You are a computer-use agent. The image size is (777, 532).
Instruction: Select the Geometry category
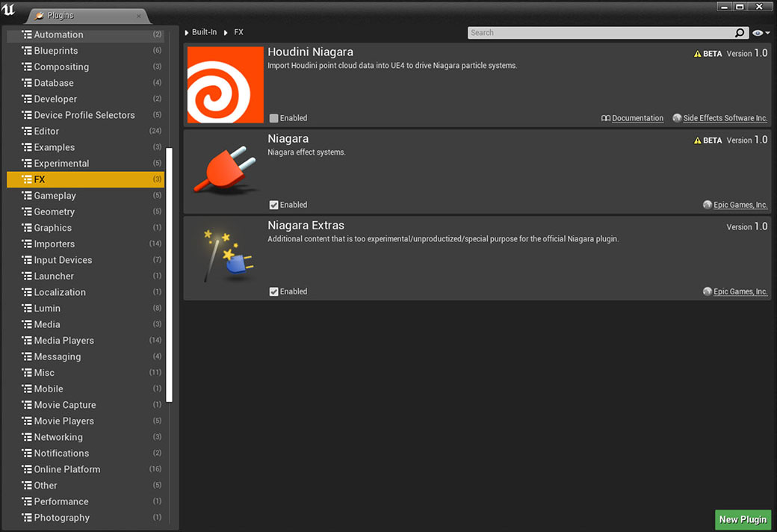click(x=85, y=211)
